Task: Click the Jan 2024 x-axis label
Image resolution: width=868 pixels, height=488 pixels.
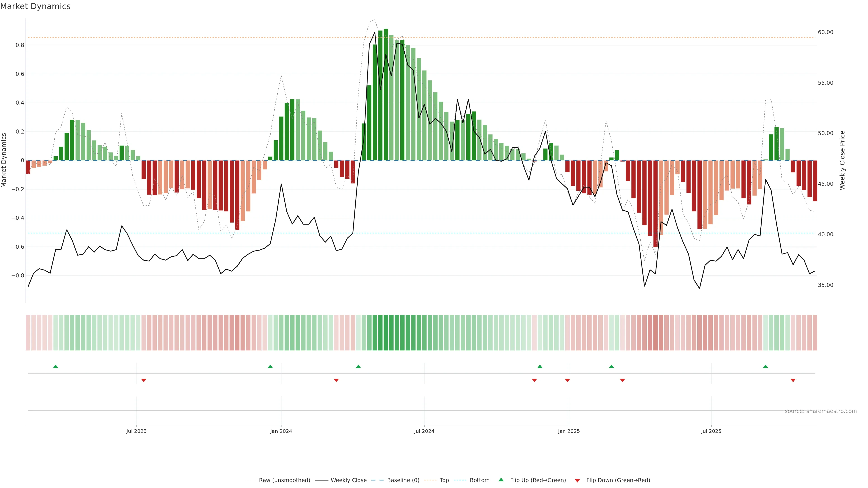Action: pyautogui.click(x=281, y=431)
